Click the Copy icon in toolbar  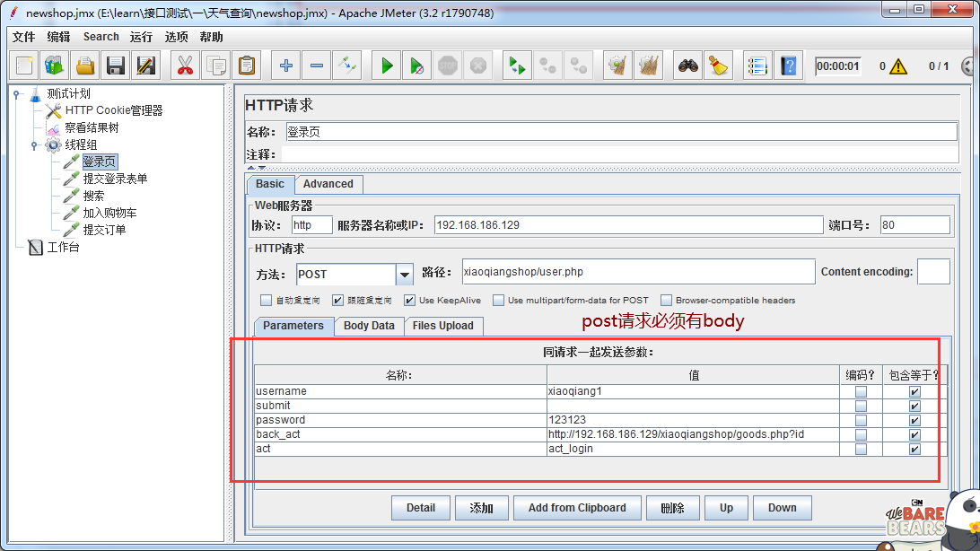click(216, 66)
